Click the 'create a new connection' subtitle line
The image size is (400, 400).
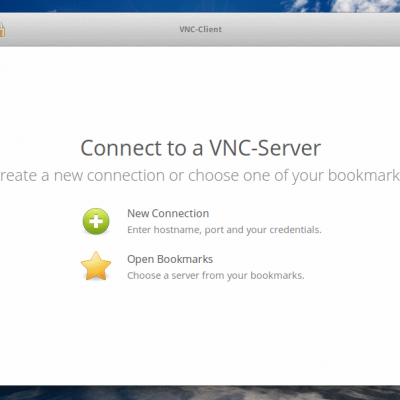(200, 176)
